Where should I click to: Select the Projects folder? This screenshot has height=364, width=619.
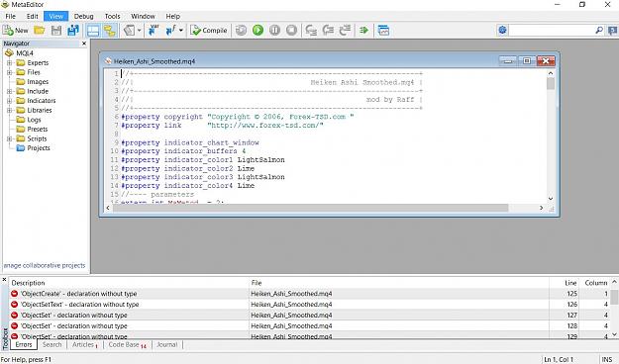pyautogui.click(x=39, y=148)
